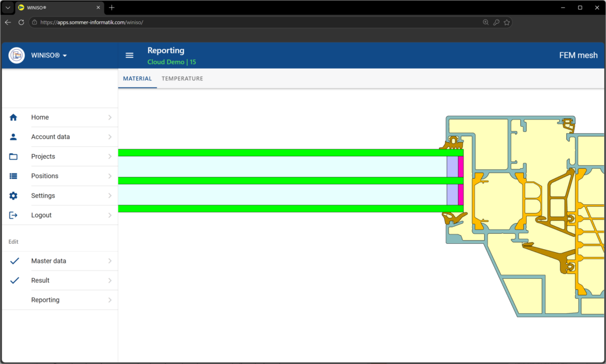
Task: Close the WINISO® browser tab
Action: [98, 7]
